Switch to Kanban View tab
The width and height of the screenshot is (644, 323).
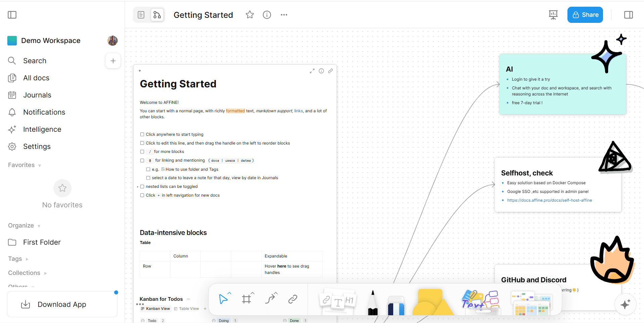click(155, 309)
